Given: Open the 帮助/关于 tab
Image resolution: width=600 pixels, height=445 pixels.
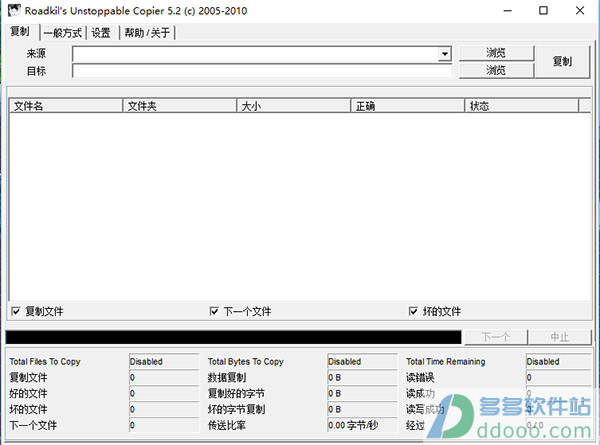Looking at the screenshot, I should pyautogui.click(x=147, y=33).
